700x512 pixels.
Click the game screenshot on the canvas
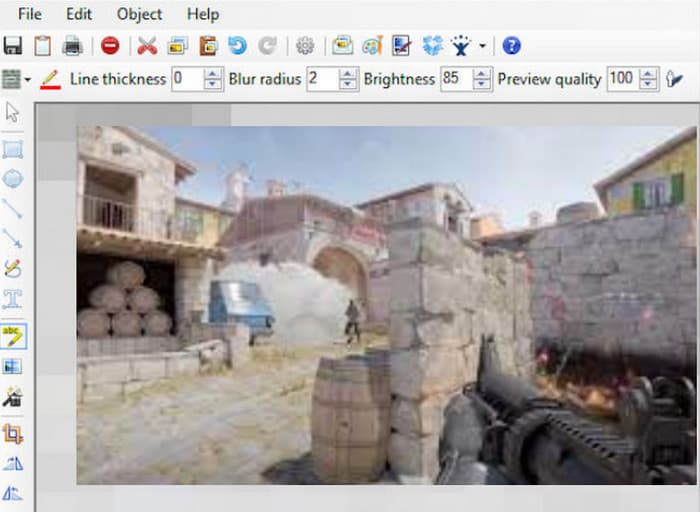387,305
